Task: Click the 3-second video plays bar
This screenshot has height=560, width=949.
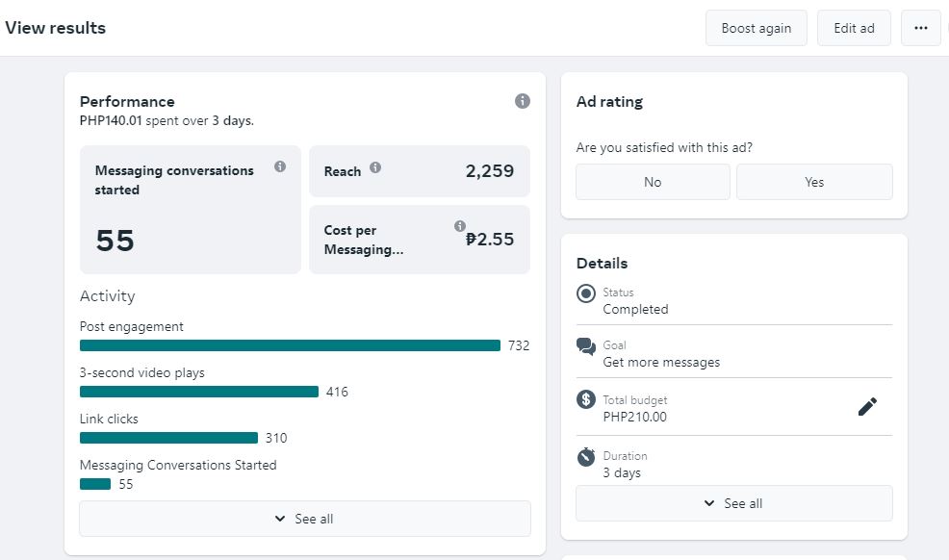Action: pos(198,392)
